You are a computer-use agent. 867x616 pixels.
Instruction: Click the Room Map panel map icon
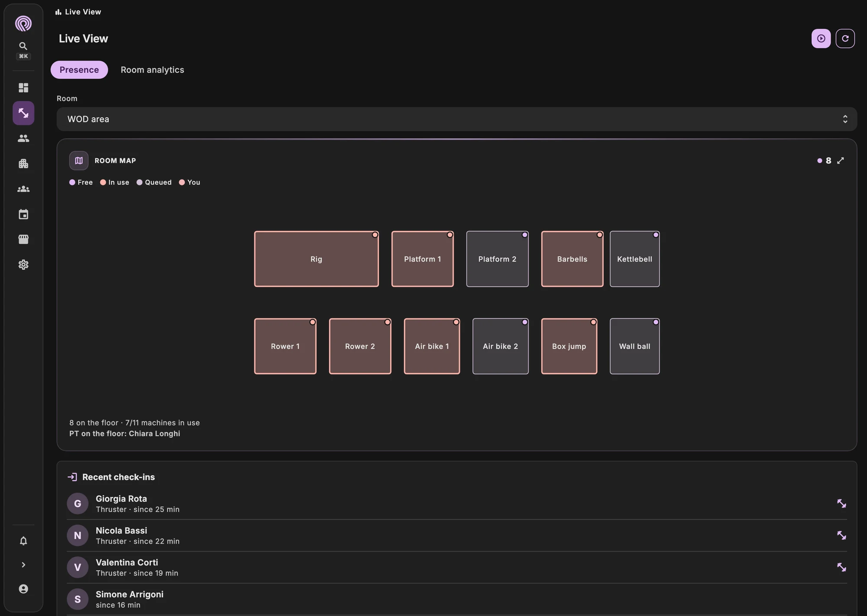79,161
